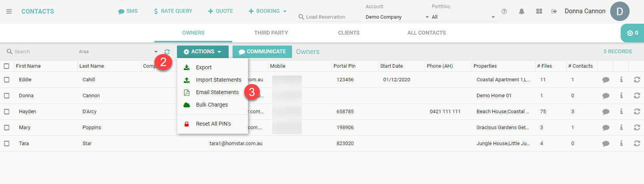Viewport: 644px width, 184px height.
Task: Open the Portfolio dropdown
Action: [463, 17]
